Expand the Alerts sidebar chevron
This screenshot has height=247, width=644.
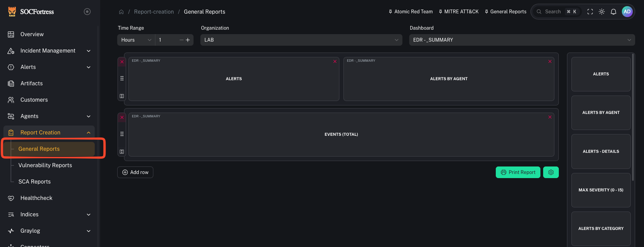tap(89, 67)
